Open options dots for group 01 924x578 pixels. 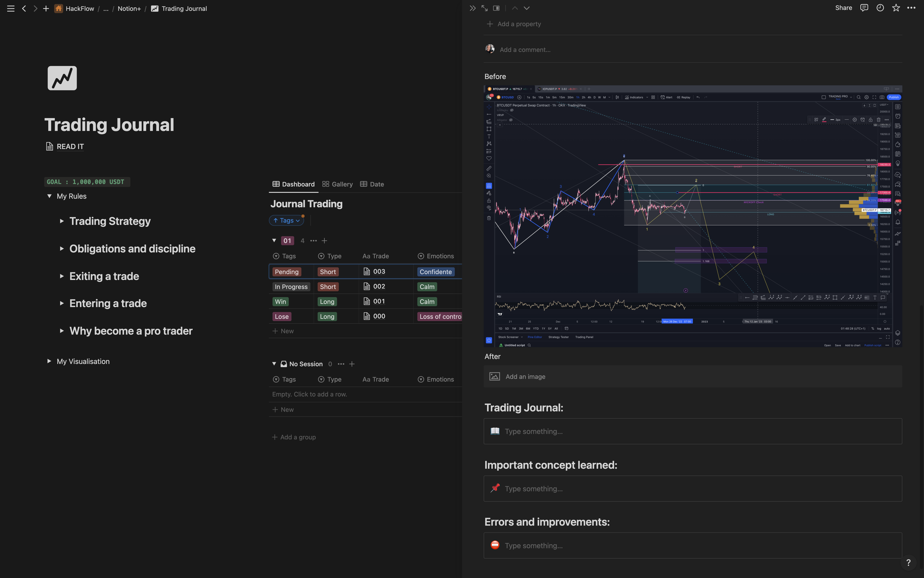pos(314,240)
